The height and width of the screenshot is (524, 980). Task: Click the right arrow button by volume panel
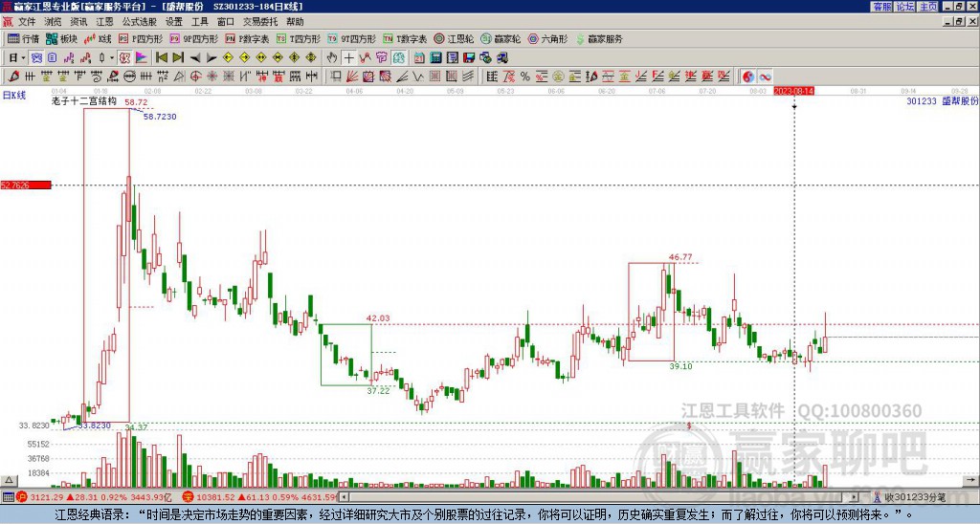[x=970, y=480]
